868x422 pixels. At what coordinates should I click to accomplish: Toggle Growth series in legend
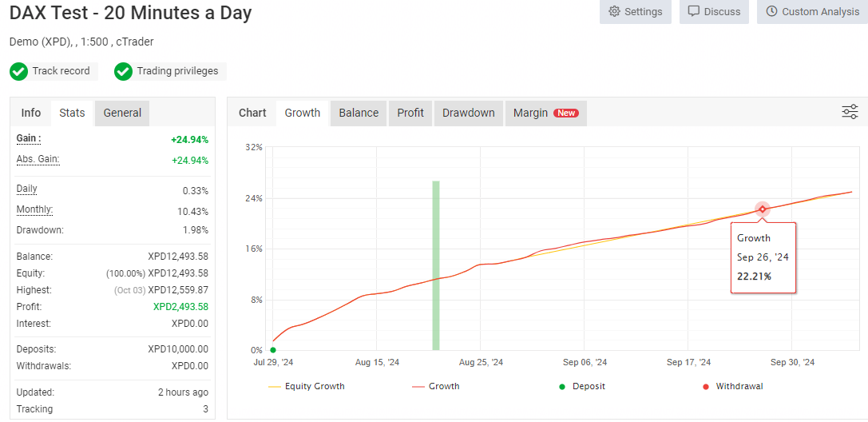tap(436, 387)
